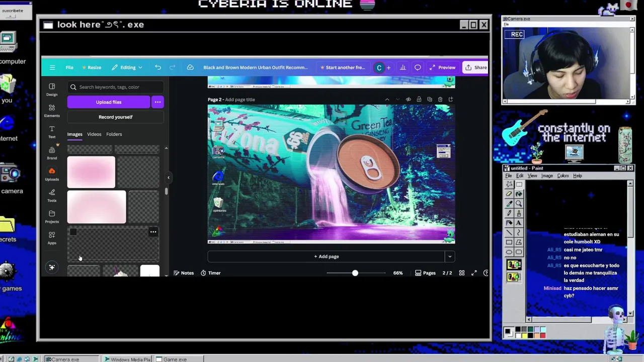
Task: Tick the checkbox on uploaded image
Action: 73,232
